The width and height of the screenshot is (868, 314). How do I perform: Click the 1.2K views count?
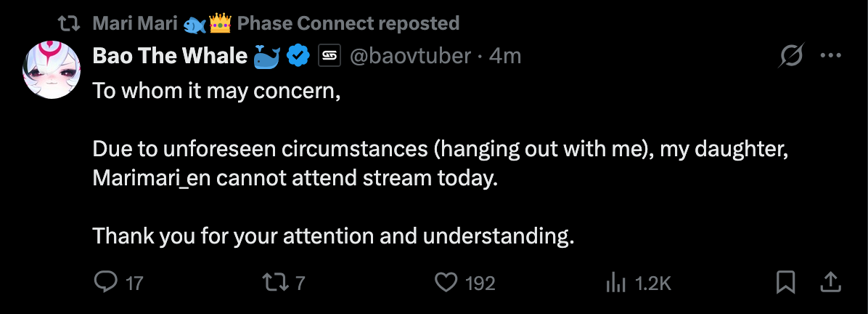click(652, 283)
